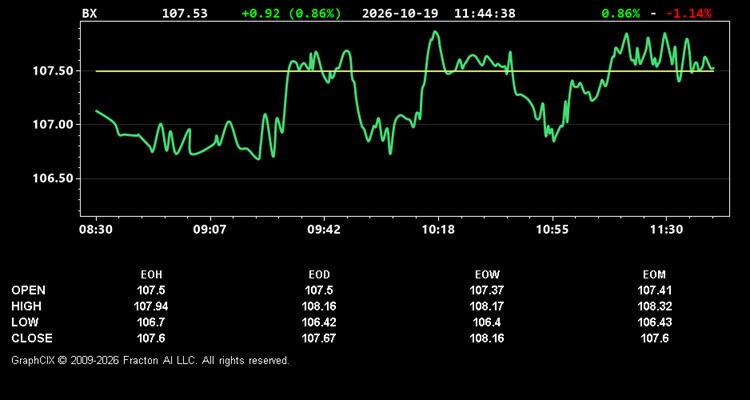Click EOD high value 108.16
Image resolution: width=750 pixels, height=400 pixels.
click(x=319, y=306)
